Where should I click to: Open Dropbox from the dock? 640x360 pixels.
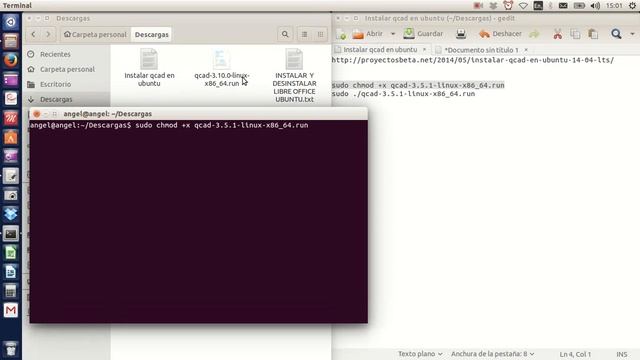(11, 214)
